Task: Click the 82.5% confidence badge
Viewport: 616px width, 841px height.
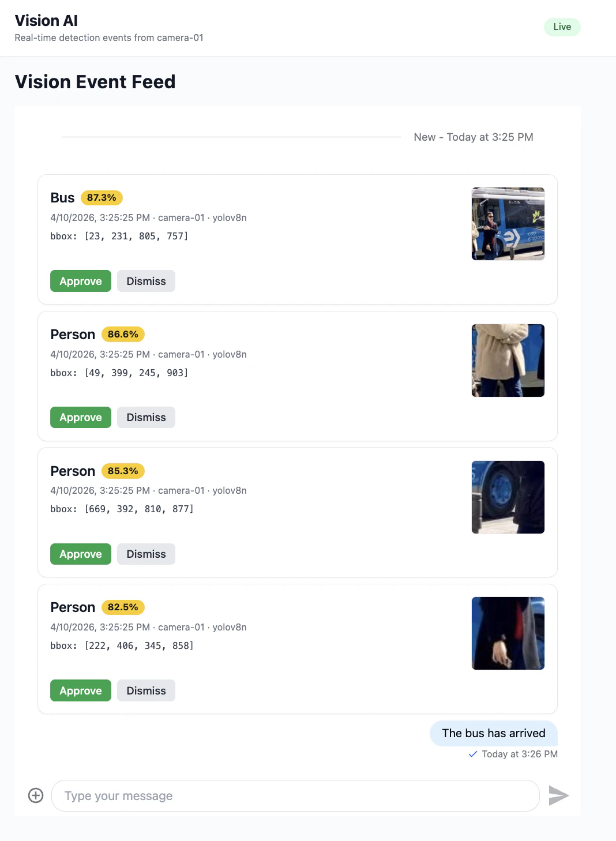Action: click(123, 607)
